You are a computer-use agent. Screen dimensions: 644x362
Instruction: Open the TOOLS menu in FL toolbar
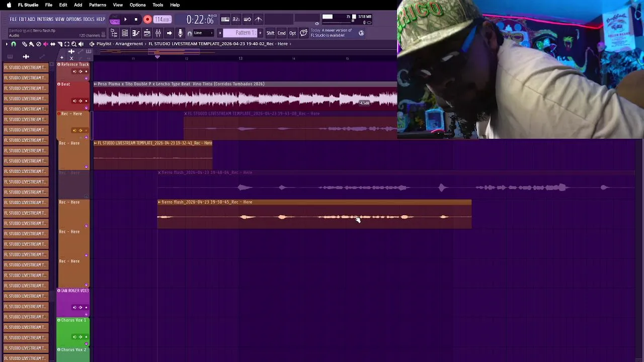click(x=89, y=19)
